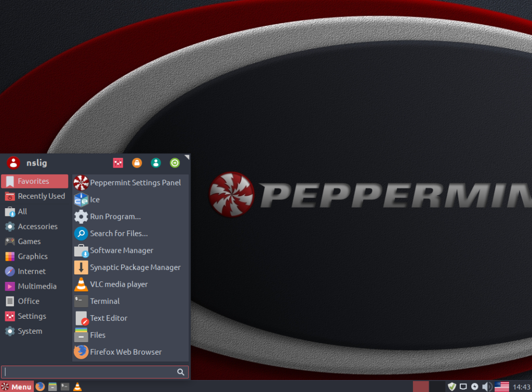
Task: Open Search for Files
Action: (130, 234)
